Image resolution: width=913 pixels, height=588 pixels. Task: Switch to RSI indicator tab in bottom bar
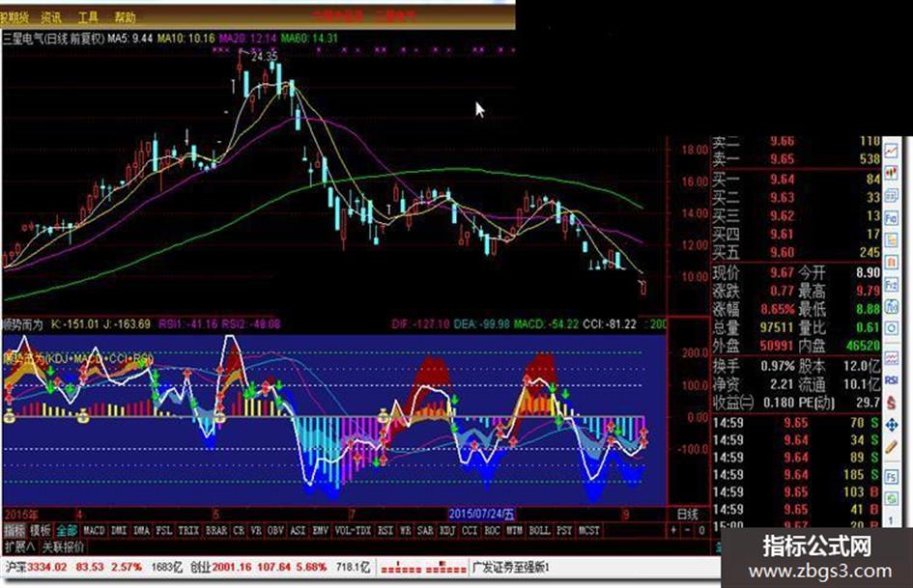(x=385, y=530)
